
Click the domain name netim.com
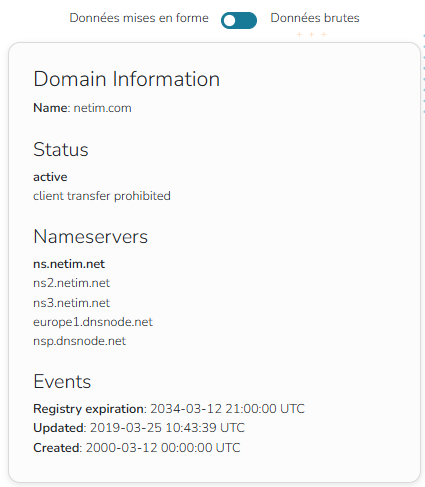click(x=102, y=108)
